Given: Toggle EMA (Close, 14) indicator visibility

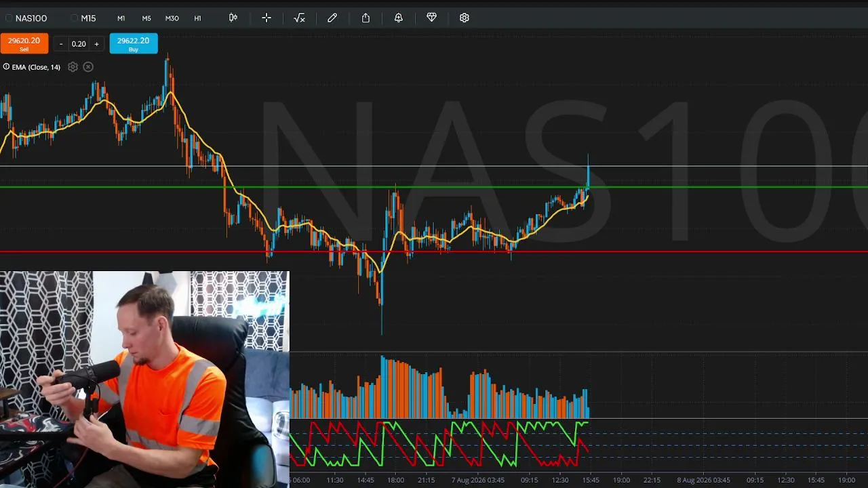Looking at the screenshot, I should [6, 66].
